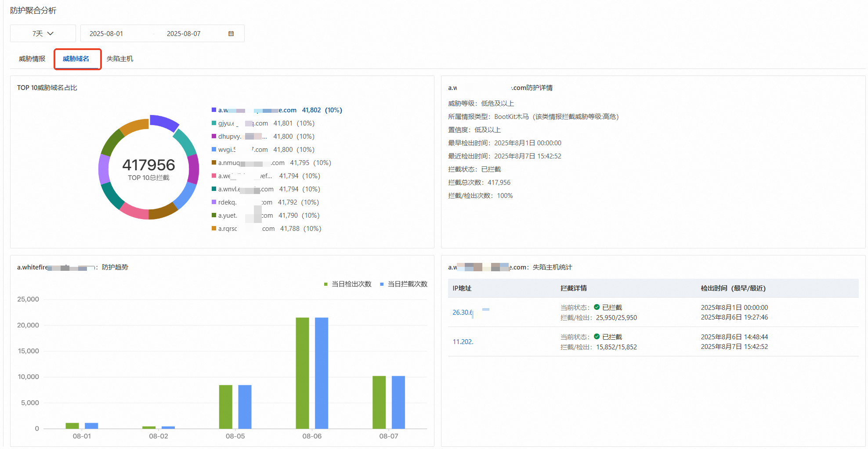Open the IP address link 11.202

(x=463, y=342)
